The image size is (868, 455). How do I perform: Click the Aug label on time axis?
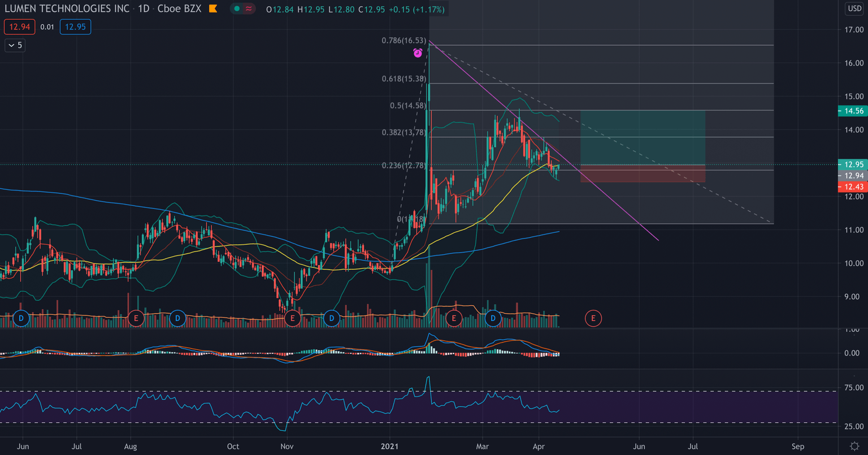(x=131, y=447)
